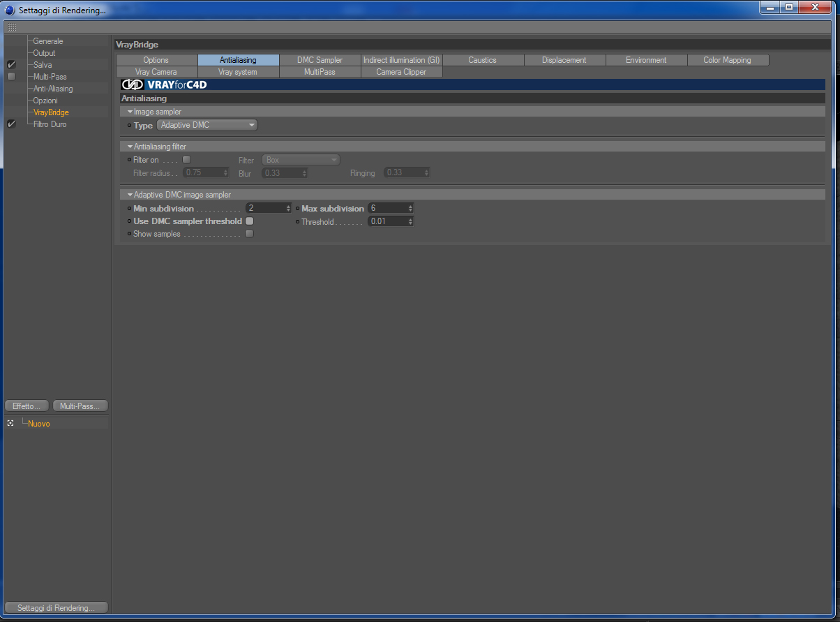The image size is (840, 622).
Task: Uncheck the Salva checkbox in sidebar
Action: (11, 65)
